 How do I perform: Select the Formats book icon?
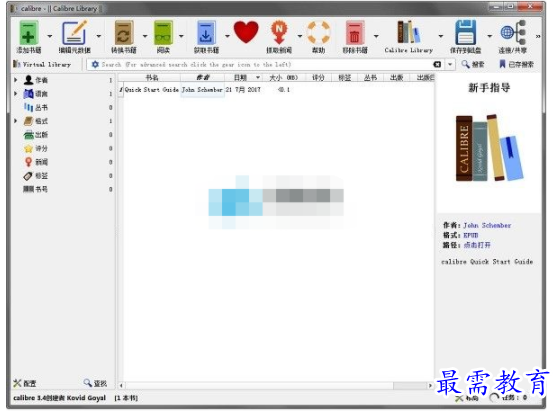28,121
